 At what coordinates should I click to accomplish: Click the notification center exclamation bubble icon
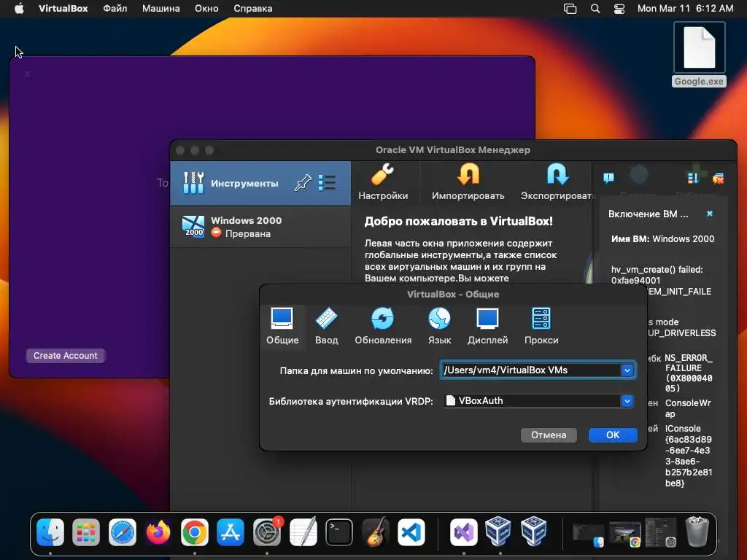tap(608, 178)
